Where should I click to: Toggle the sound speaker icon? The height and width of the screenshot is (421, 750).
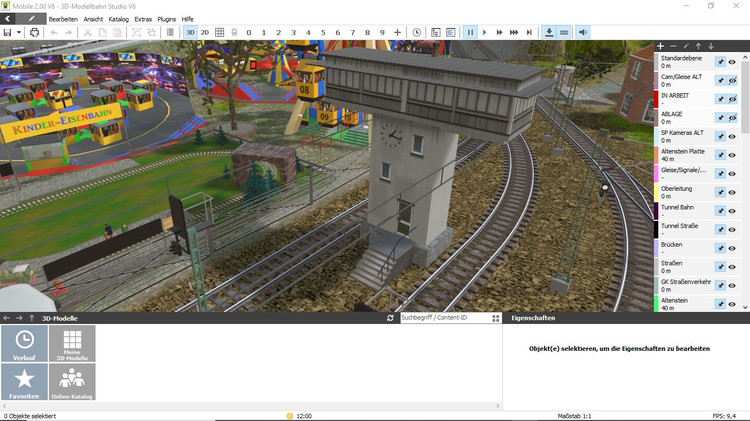tap(583, 33)
